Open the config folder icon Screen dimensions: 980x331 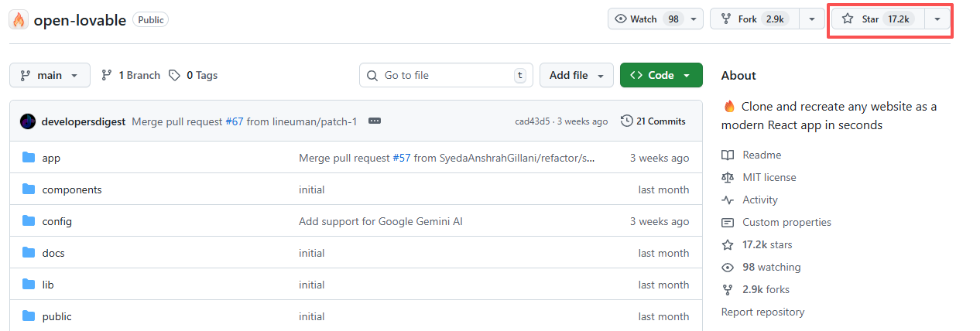[x=29, y=221]
